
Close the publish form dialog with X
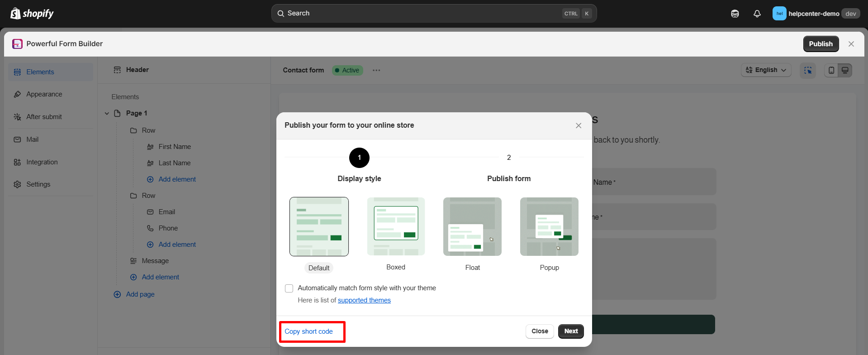(579, 125)
